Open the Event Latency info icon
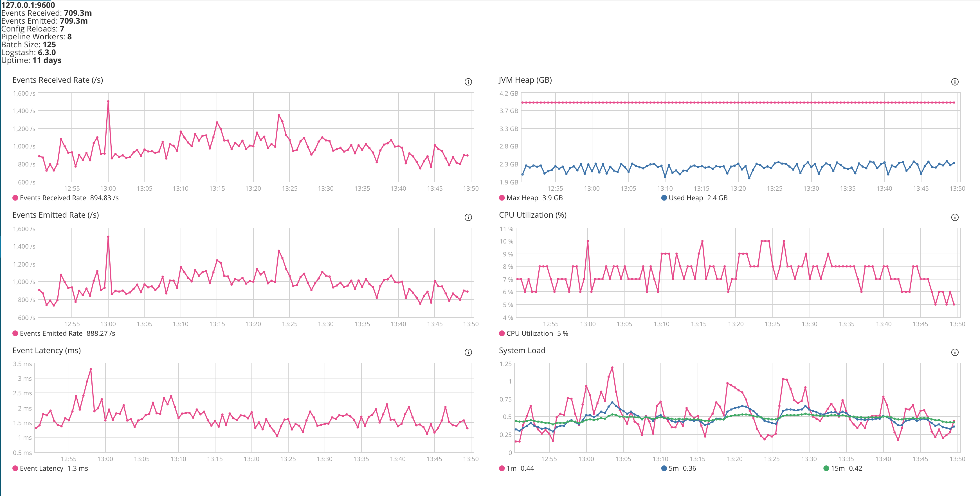The width and height of the screenshot is (980, 496). tap(469, 352)
